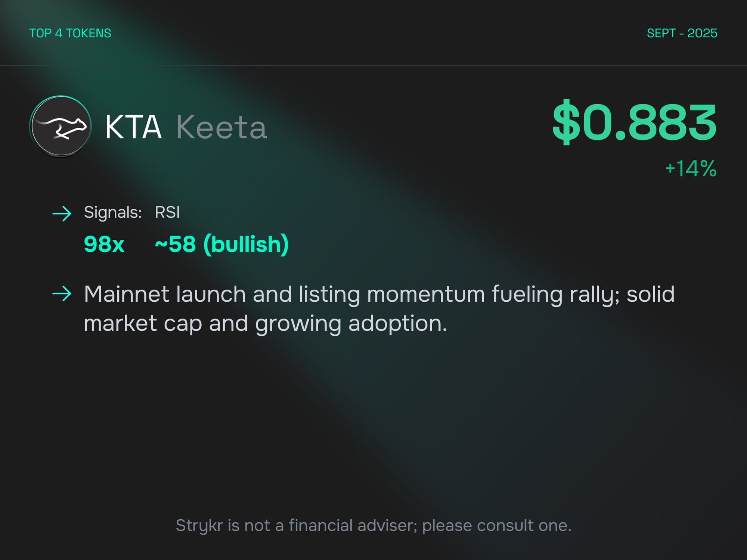Click the Keeta cheetah logo icon
This screenshot has height=560, width=747.
tap(61, 126)
